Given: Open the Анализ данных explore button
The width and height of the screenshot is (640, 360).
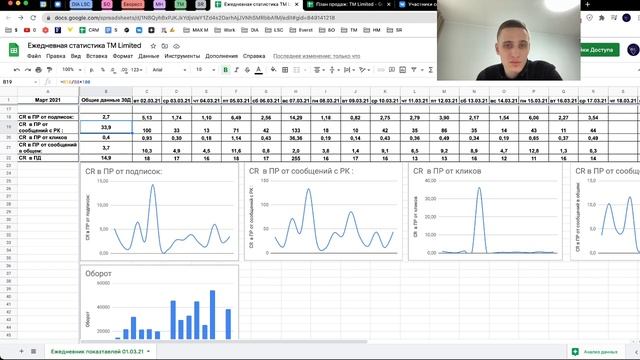Looking at the screenshot, I should coord(596,351).
